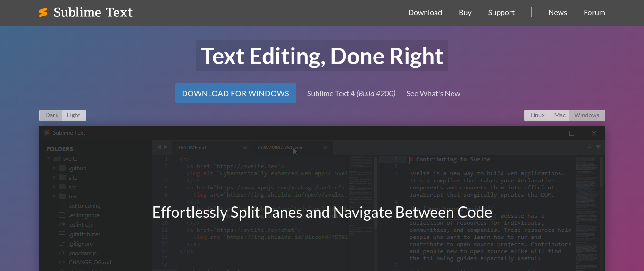Click the next-tab right arrow
This screenshot has width=644, height=271.
(x=166, y=148)
